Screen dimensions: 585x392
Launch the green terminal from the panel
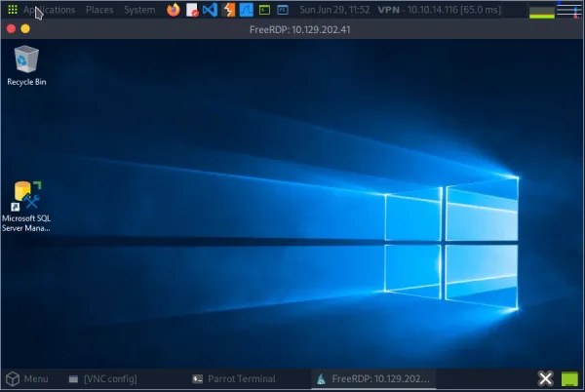264,10
